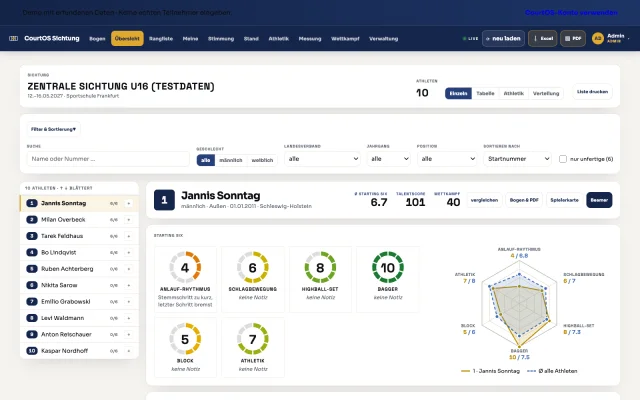Click CourtOS-Konto verwenden link
Screen dimensions: 640x400
pos(571,13)
